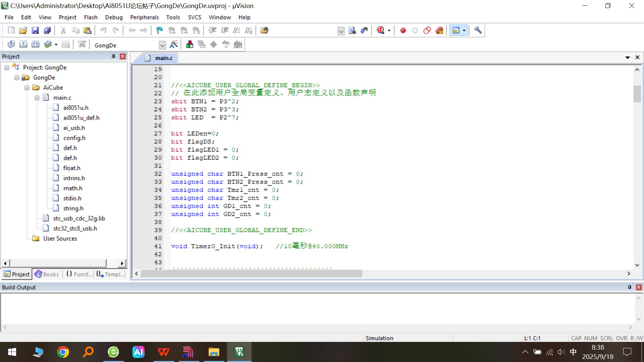Start debug session with magnifier icon
This screenshot has height=362, width=644.
coord(380,31)
